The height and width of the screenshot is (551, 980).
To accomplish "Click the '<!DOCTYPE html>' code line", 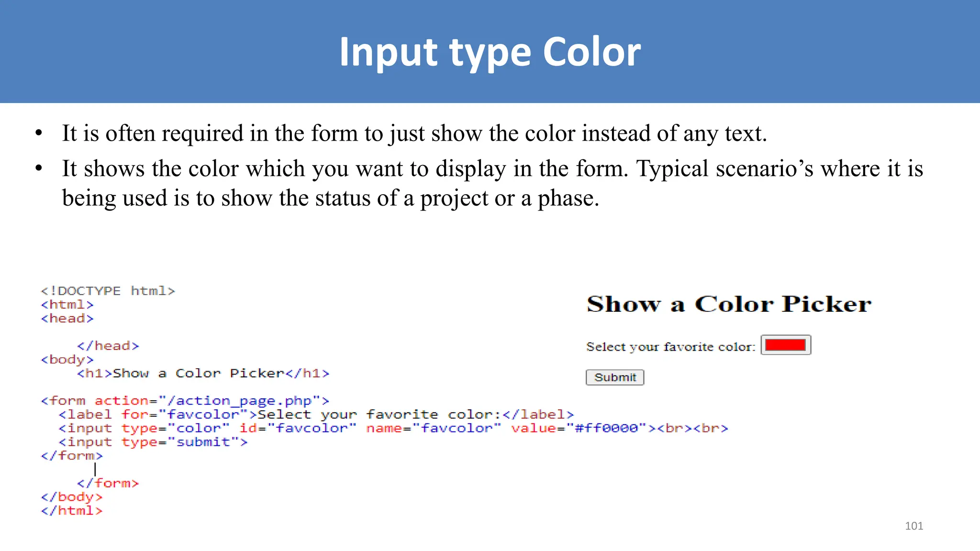I will 108,291.
